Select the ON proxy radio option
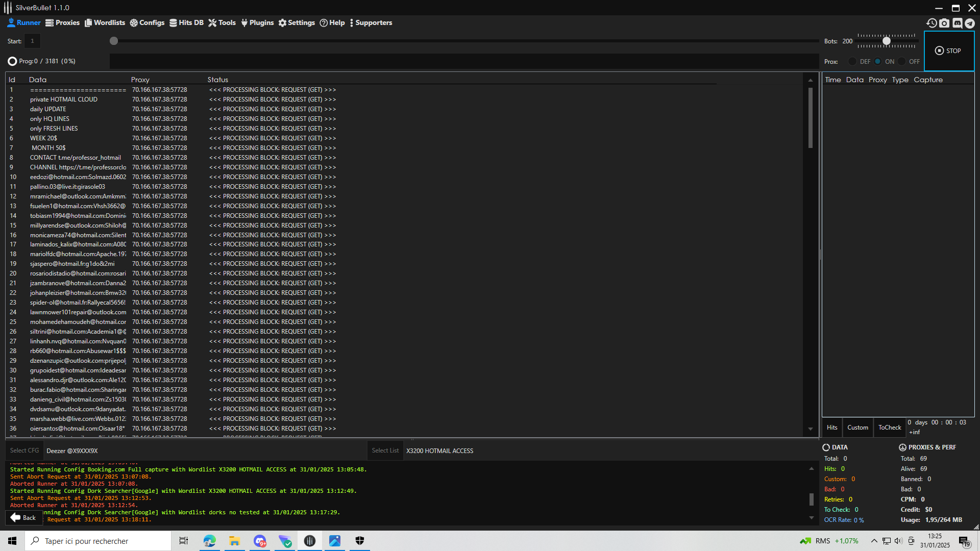The width and height of the screenshot is (980, 551). click(878, 61)
